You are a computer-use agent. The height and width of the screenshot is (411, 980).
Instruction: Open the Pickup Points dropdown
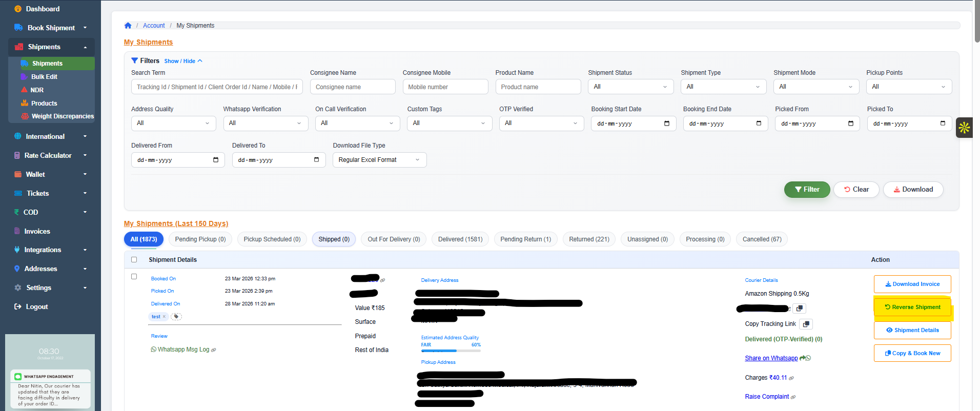coord(909,87)
